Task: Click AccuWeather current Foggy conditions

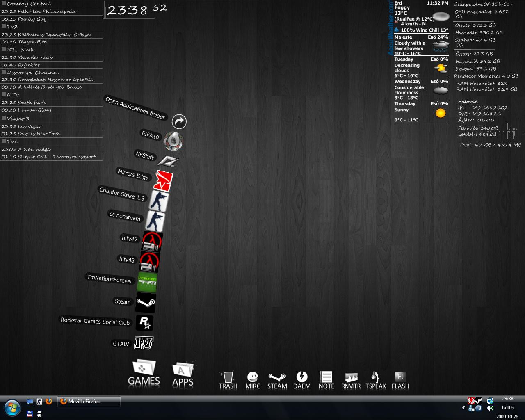Action: pos(421,16)
